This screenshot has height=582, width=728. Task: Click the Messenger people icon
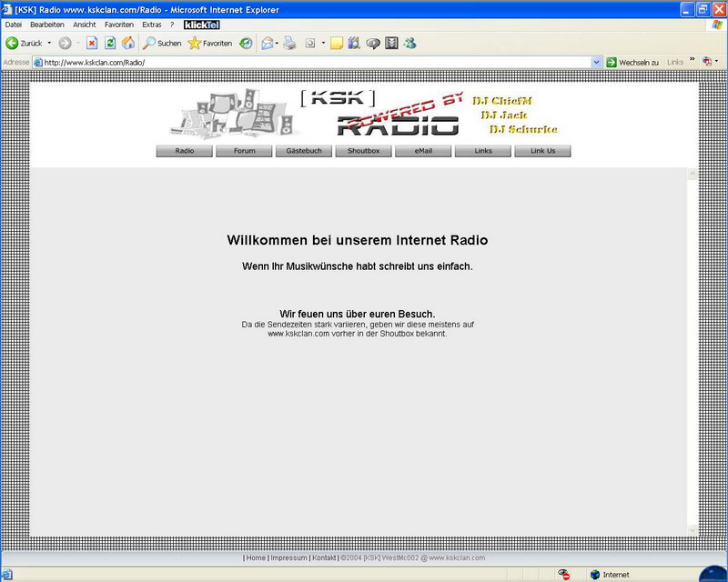(x=409, y=43)
